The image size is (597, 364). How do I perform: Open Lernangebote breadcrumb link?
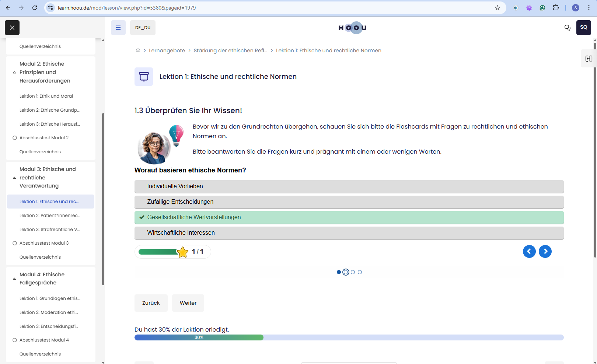[167, 50]
